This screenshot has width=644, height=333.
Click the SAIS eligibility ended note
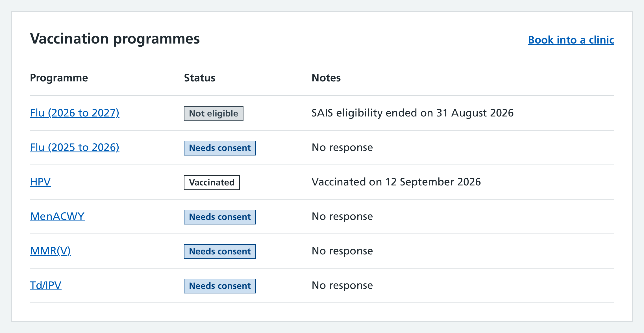413,113
